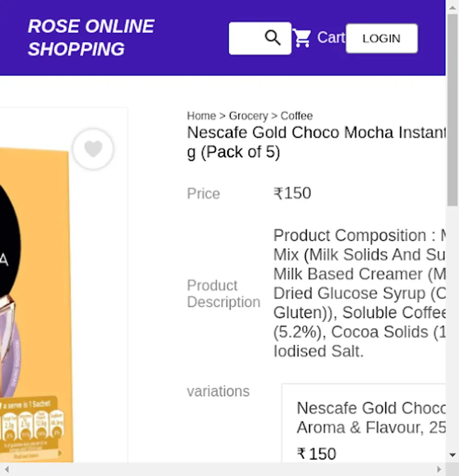Screen dimensions: 459x476
Task: Add product to wishlist with heart icon
Action: click(x=93, y=149)
